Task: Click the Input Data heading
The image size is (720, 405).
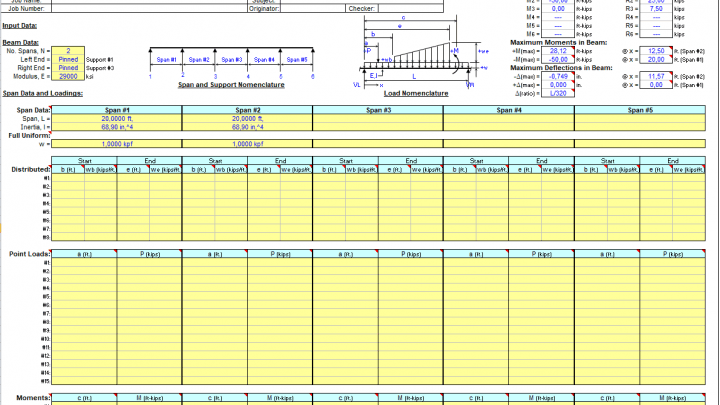Action: [x=19, y=26]
